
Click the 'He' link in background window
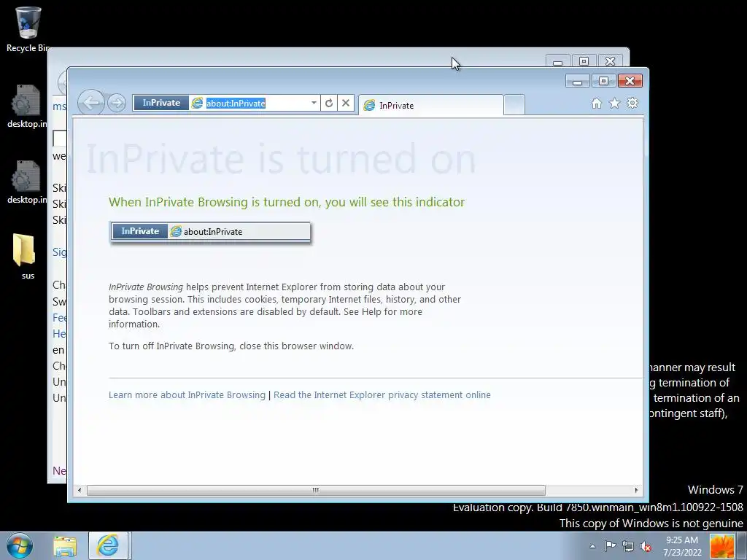click(x=59, y=333)
